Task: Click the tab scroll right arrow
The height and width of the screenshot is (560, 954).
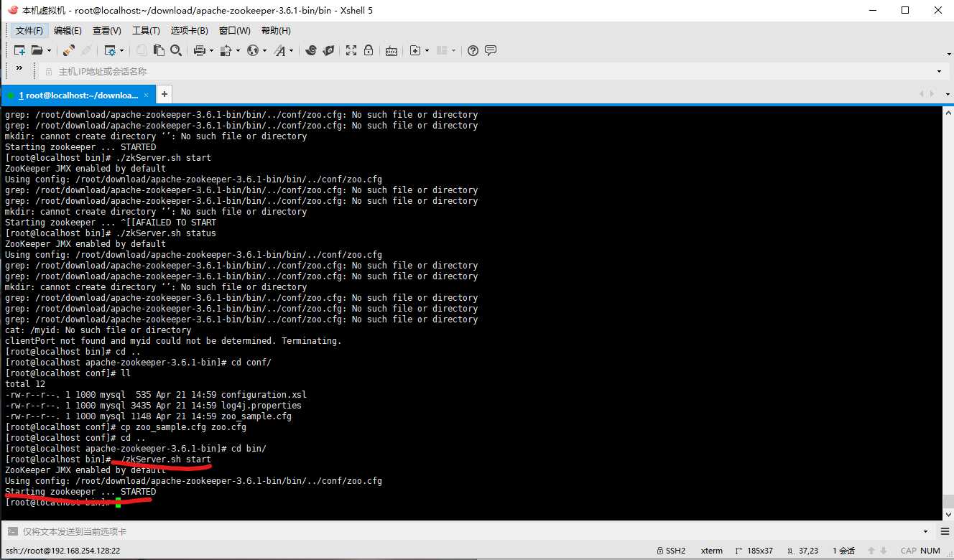Action: (x=932, y=94)
